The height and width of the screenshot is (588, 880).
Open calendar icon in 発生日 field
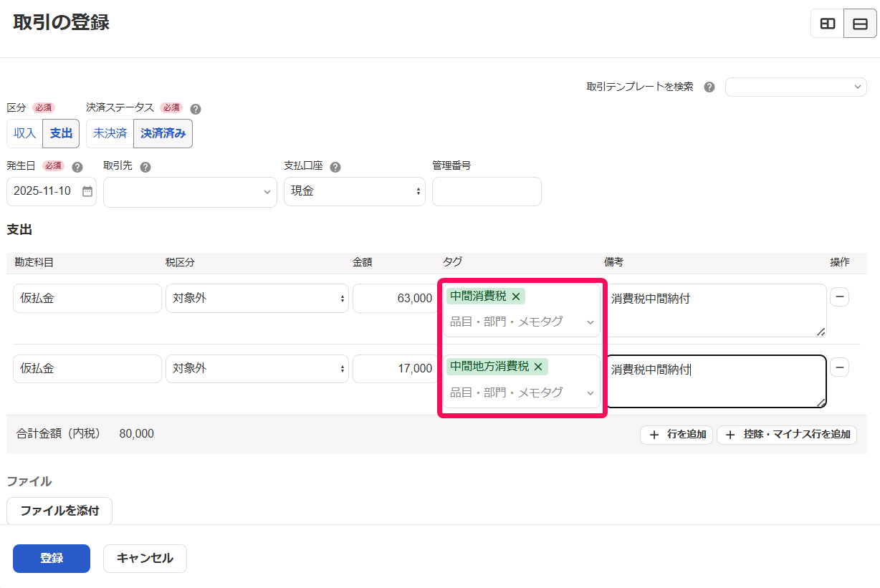[x=87, y=191]
